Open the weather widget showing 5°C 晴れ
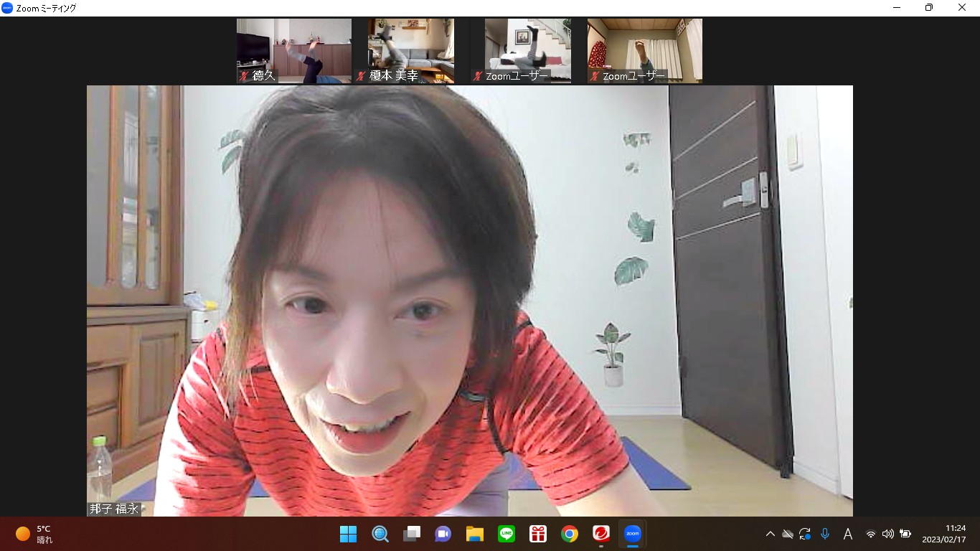 (34, 534)
